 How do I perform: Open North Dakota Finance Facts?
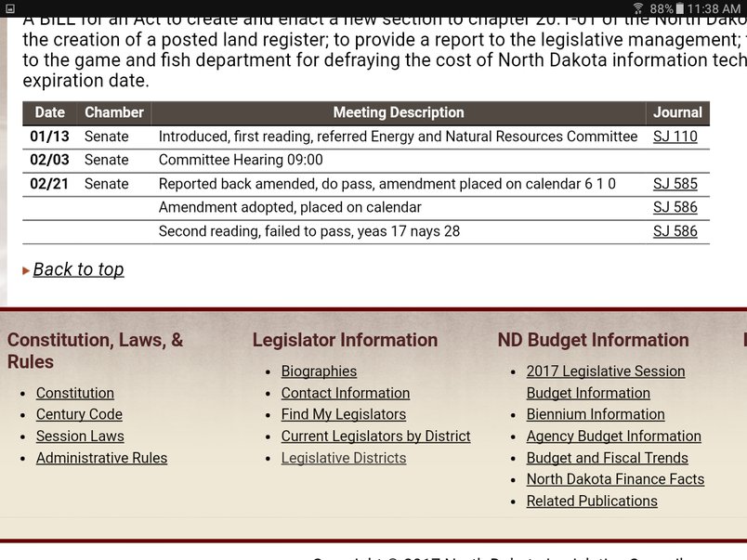click(615, 479)
